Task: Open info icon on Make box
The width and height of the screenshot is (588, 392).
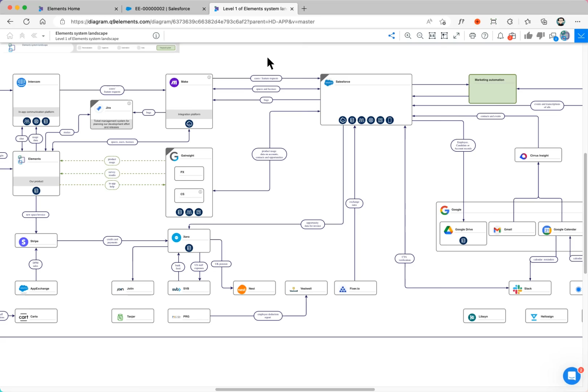Action: click(209, 77)
